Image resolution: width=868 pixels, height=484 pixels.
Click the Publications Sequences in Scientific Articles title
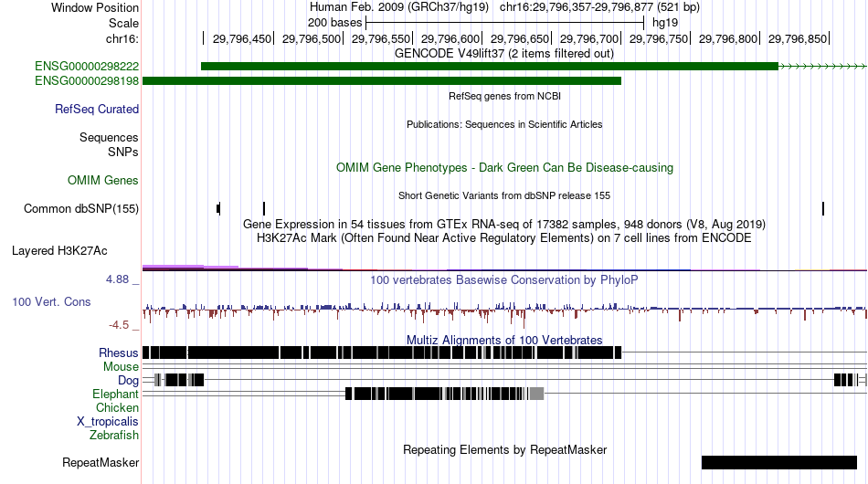504,124
